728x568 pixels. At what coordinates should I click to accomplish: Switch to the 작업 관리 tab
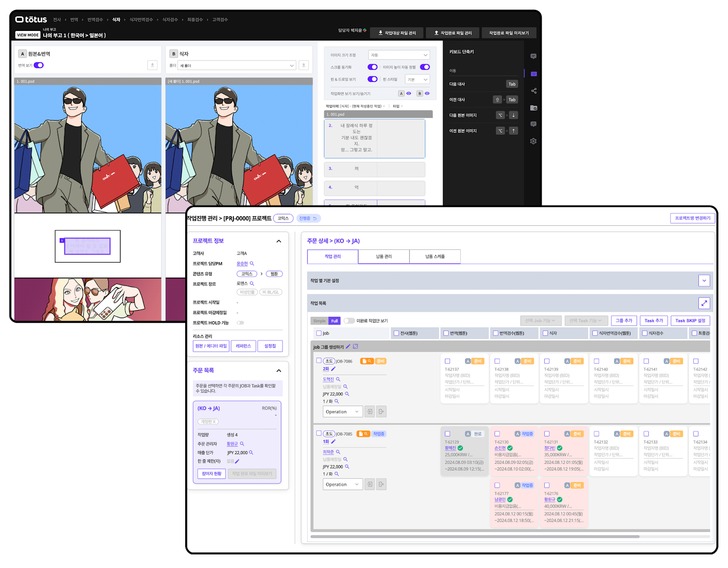pos(333,257)
